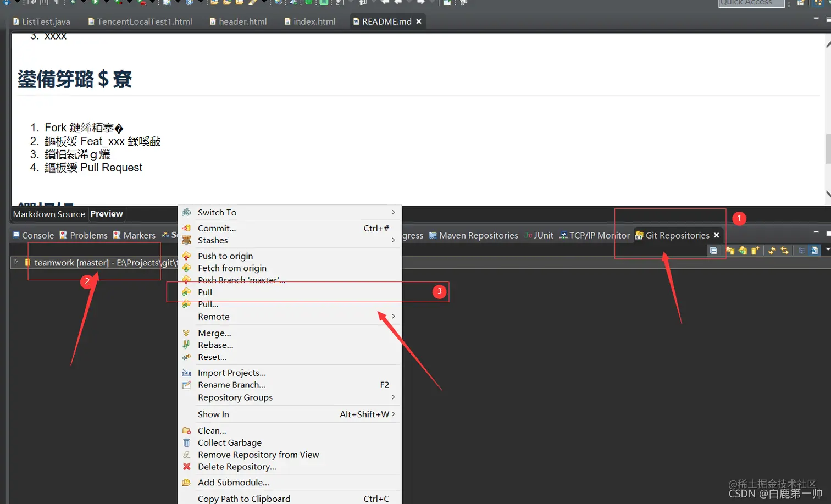831x504 pixels.
Task: Close the Git Repositories view tab
Action: pos(716,235)
